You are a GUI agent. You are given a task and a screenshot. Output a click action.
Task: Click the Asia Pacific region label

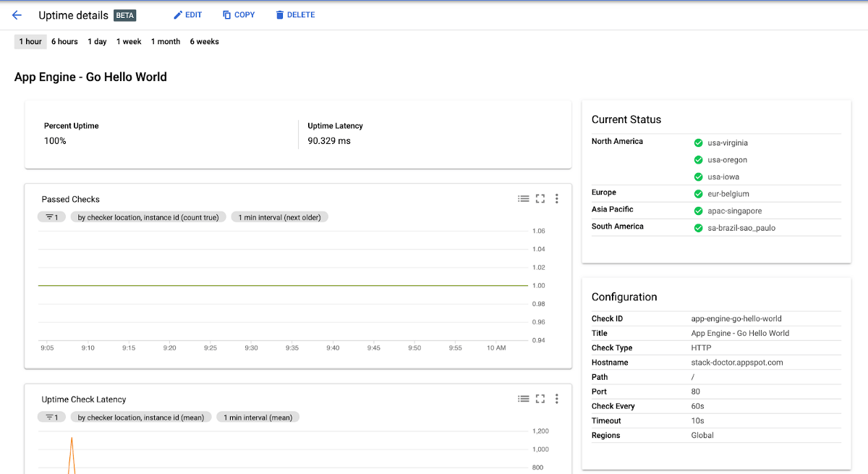tap(613, 209)
